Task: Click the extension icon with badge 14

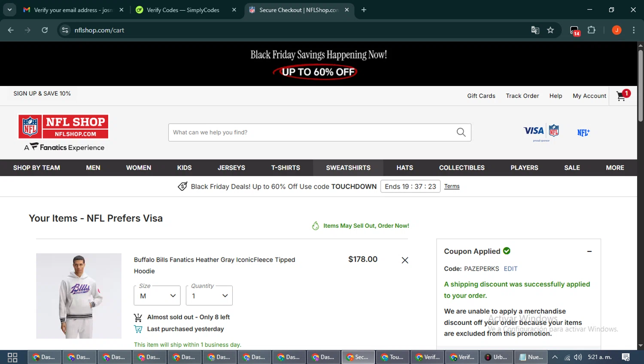Action: click(574, 31)
